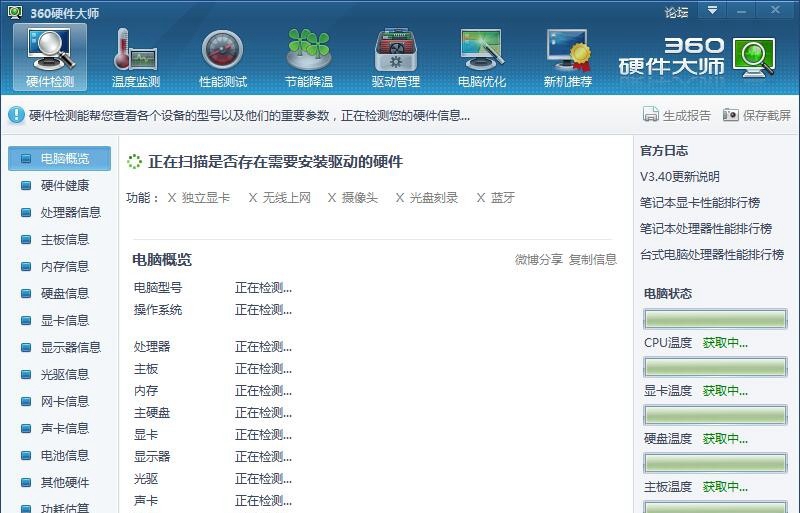Open the title bar dropdown menu arrow
Screen dimensions: 800x513
[x=712, y=10]
